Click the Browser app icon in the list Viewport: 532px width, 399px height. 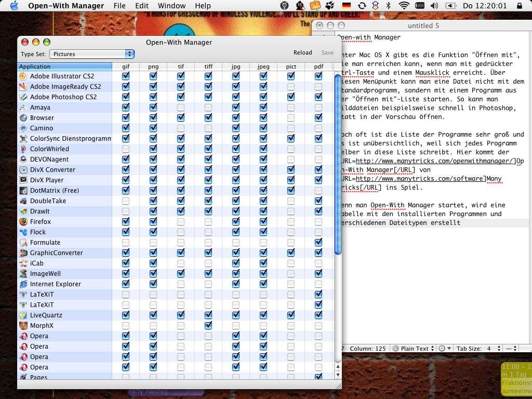click(x=23, y=118)
